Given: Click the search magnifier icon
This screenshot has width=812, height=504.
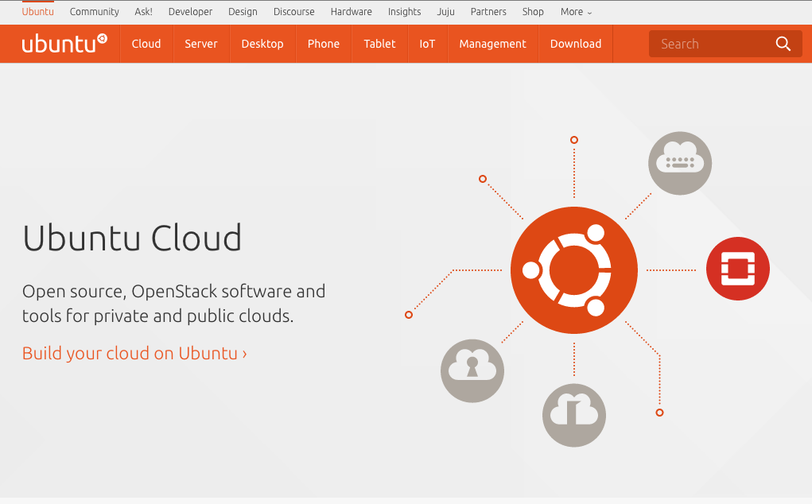Looking at the screenshot, I should 783,44.
